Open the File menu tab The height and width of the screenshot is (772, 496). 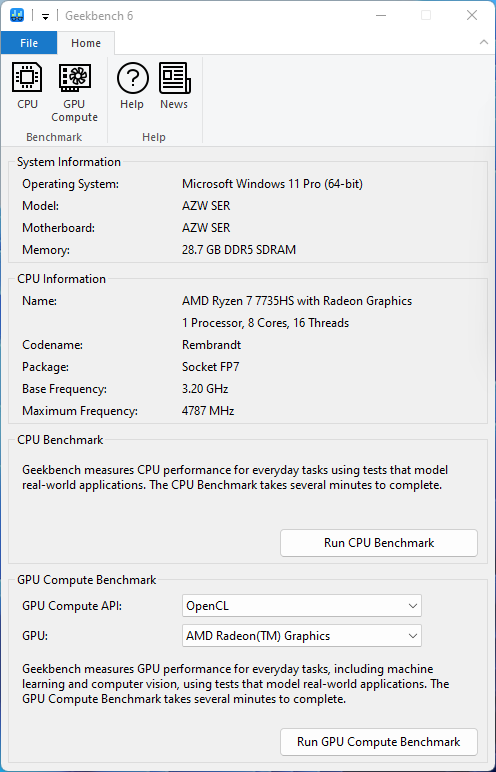tap(29, 43)
